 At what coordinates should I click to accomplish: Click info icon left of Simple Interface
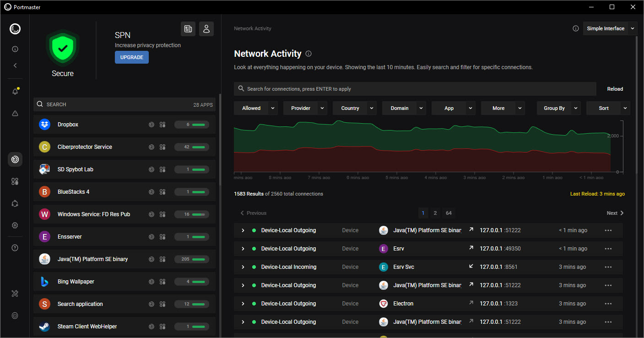pos(576,28)
